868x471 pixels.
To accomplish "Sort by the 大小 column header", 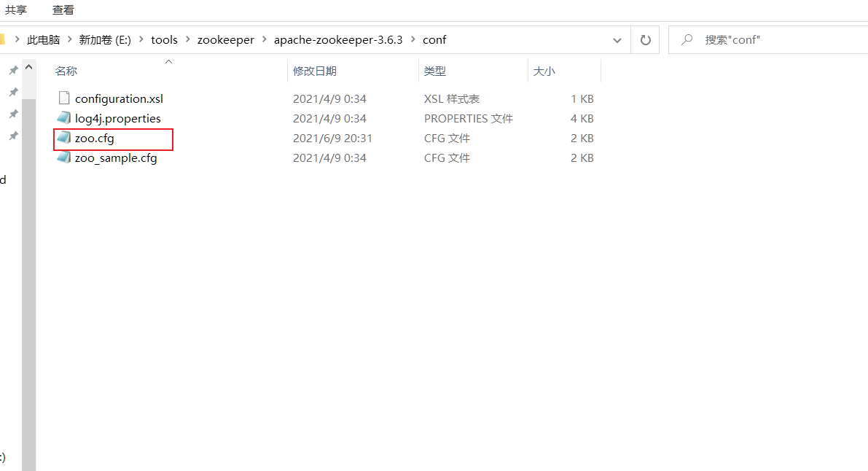I will tap(544, 71).
